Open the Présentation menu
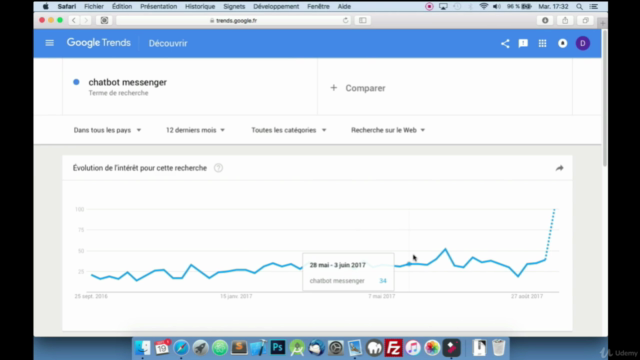Image resolution: width=640 pixels, height=360 pixels. pos(158,7)
